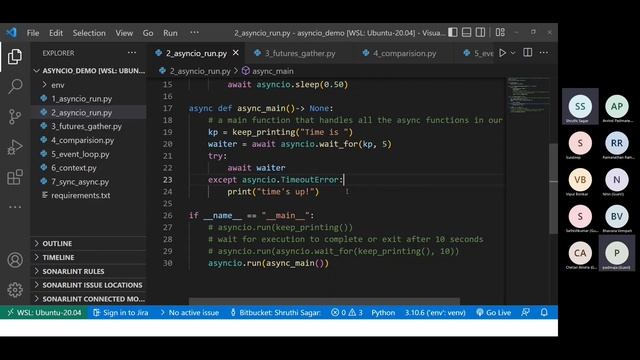Image resolution: width=640 pixels, height=360 pixels.
Task: Close the 2_asyncio_run.py tab
Action: click(236, 53)
